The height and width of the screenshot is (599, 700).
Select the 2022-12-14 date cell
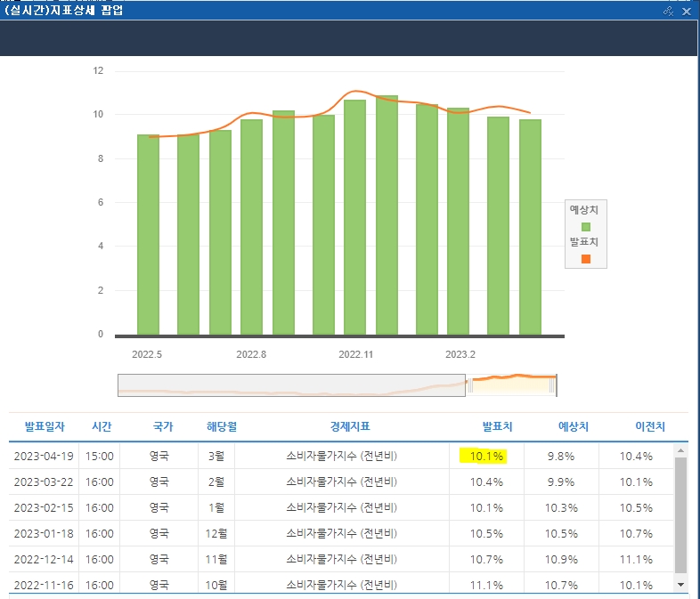pyautogui.click(x=44, y=559)
